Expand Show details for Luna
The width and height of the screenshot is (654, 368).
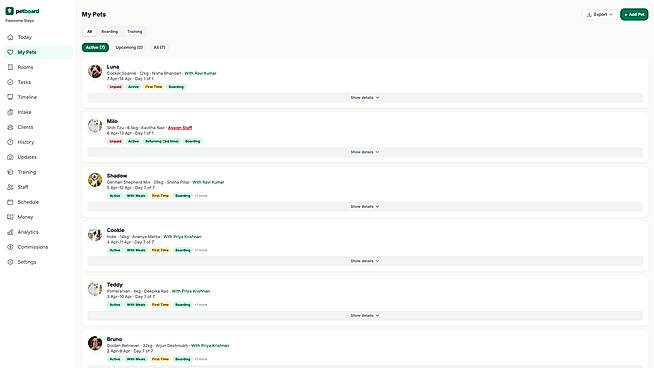click(x=365, y=98)
